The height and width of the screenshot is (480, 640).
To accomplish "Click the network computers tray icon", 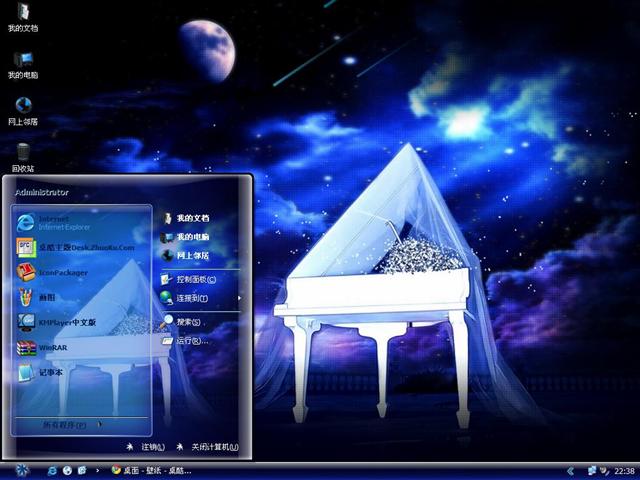I will coord(591,471).
